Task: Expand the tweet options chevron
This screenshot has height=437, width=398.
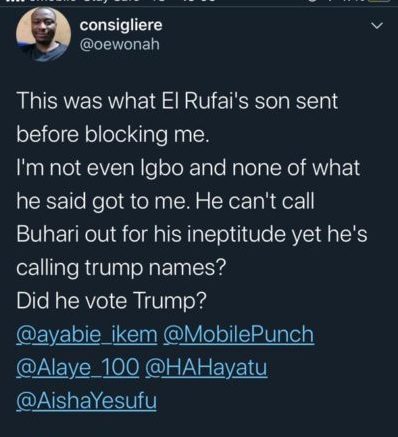Action: point(377,26)
